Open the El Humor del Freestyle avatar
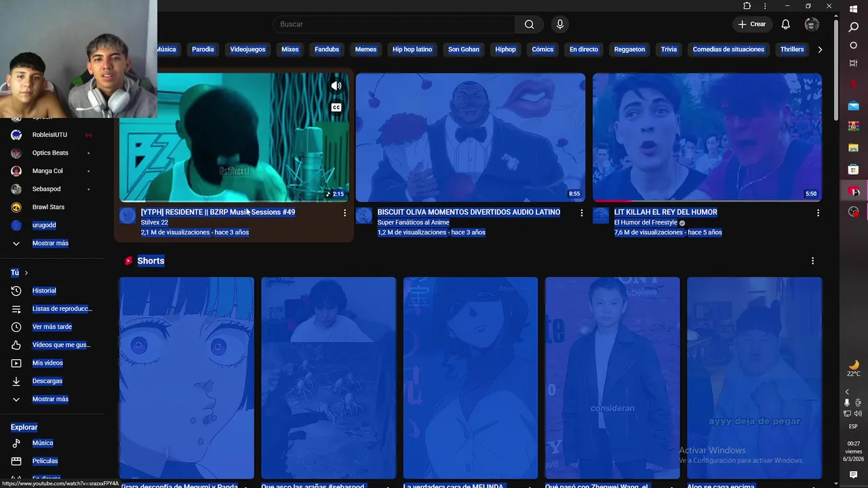The width and height of the screenshot is (868, 488). pos(601,216)
